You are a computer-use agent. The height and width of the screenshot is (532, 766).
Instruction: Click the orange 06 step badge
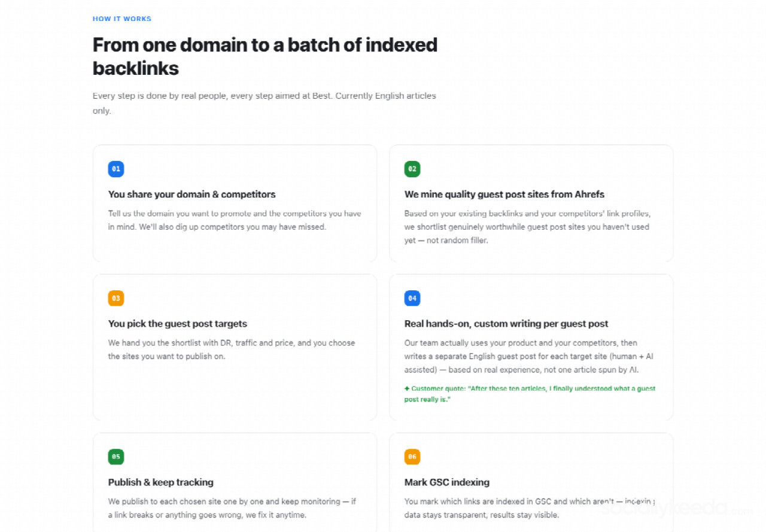click(x=412, y=457)
